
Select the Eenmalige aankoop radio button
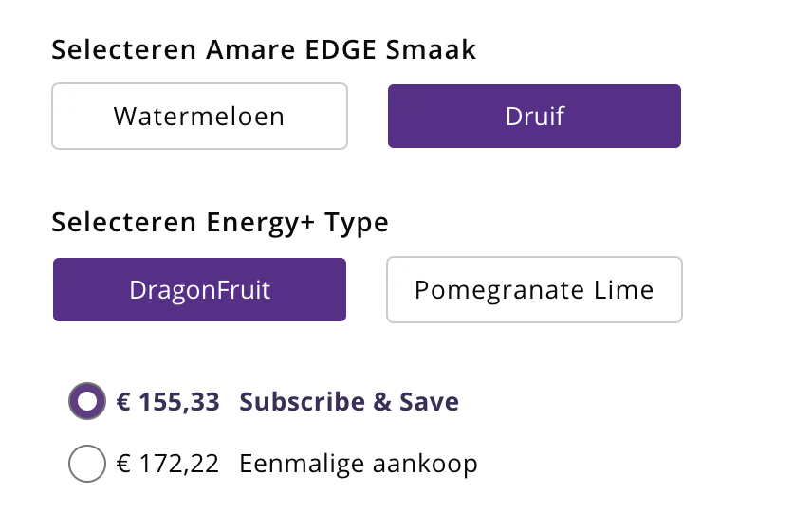[x=87, y=464]
